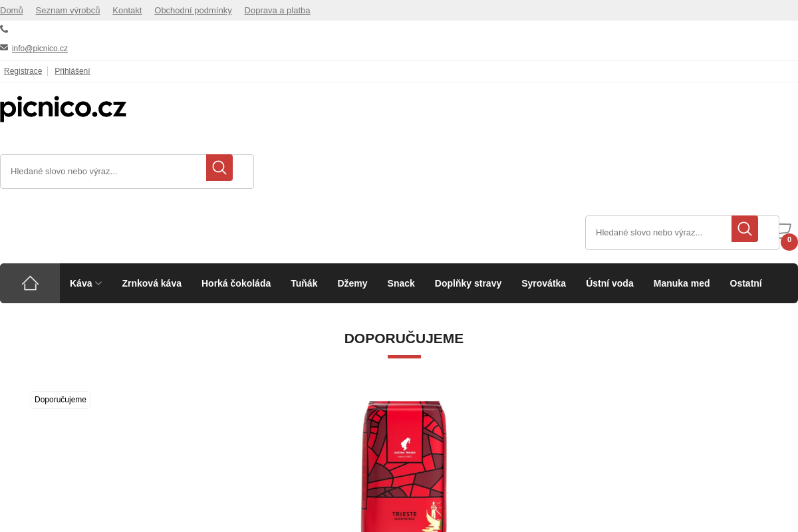This screenshot has height=532, width=798.
Task: Open the Doplňky stravy category
Action: point(468,283)
